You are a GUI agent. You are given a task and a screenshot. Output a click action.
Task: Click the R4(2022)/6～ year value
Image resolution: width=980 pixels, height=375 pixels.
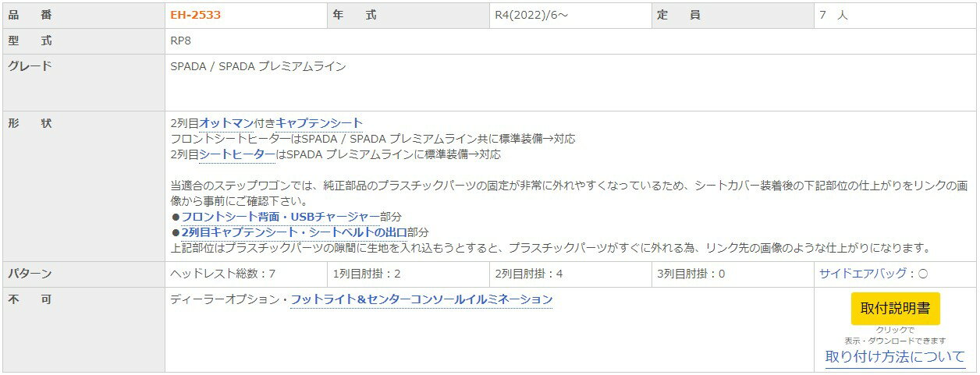[531, 15]
